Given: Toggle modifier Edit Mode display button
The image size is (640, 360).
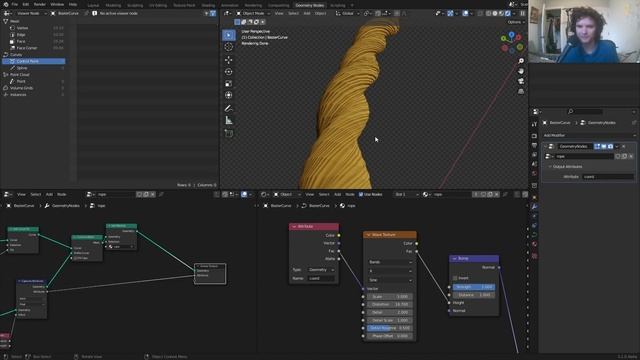Looking at the screenshot, I should (597, 146).
